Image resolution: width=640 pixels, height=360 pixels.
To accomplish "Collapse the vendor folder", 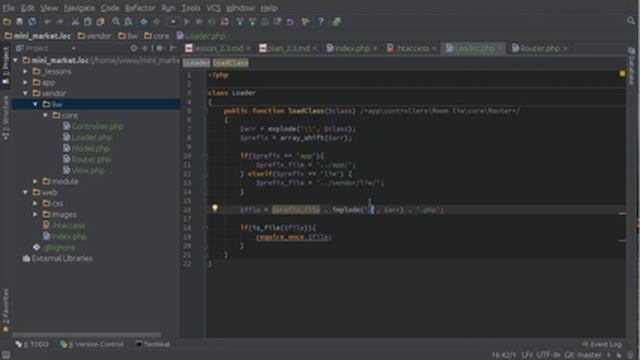I will coord(25,93).
